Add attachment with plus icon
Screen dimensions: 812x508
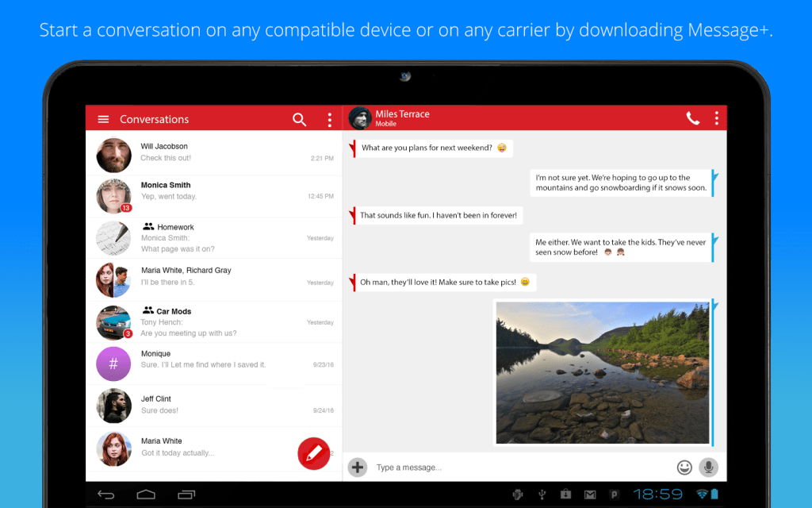(358, 467)
